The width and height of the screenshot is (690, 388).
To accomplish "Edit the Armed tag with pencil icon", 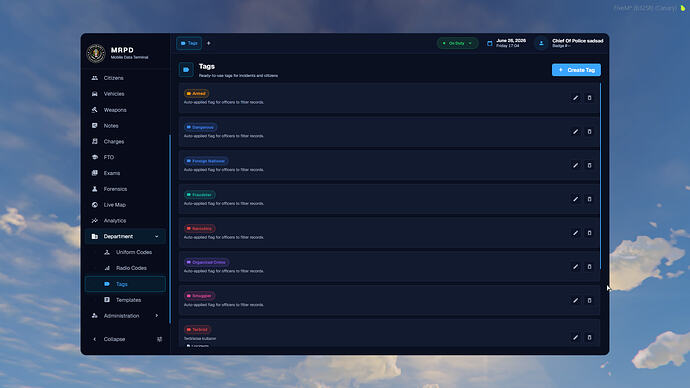I will (x=575, y=98).
